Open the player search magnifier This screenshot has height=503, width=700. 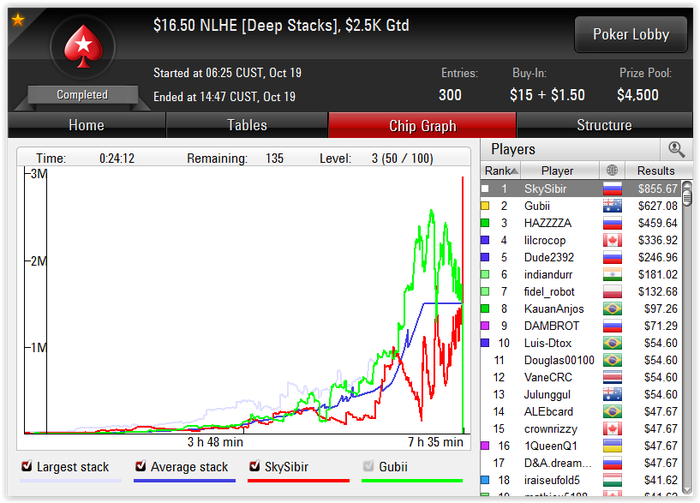click(676, 150)
